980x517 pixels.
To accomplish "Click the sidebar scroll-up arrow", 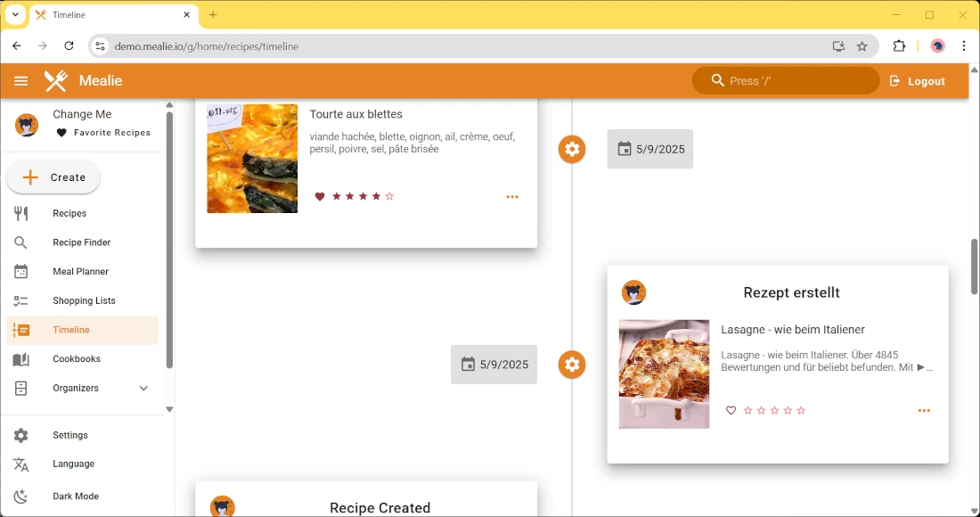I will click(x=169, y=105).
